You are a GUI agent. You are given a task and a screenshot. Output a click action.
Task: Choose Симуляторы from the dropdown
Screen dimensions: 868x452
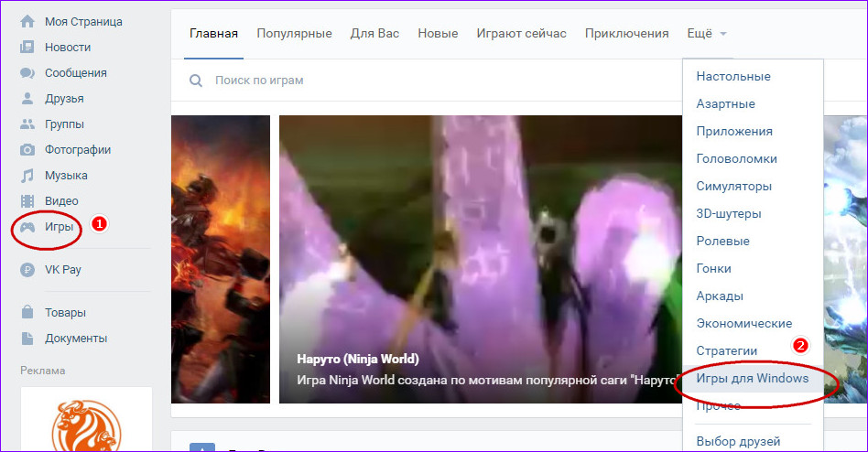click(x=734, y=187)
